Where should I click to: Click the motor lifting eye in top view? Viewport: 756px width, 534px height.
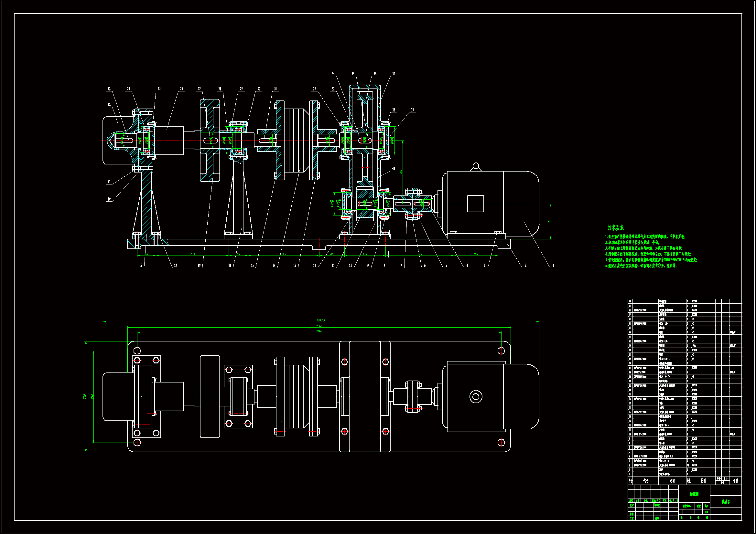475,396
